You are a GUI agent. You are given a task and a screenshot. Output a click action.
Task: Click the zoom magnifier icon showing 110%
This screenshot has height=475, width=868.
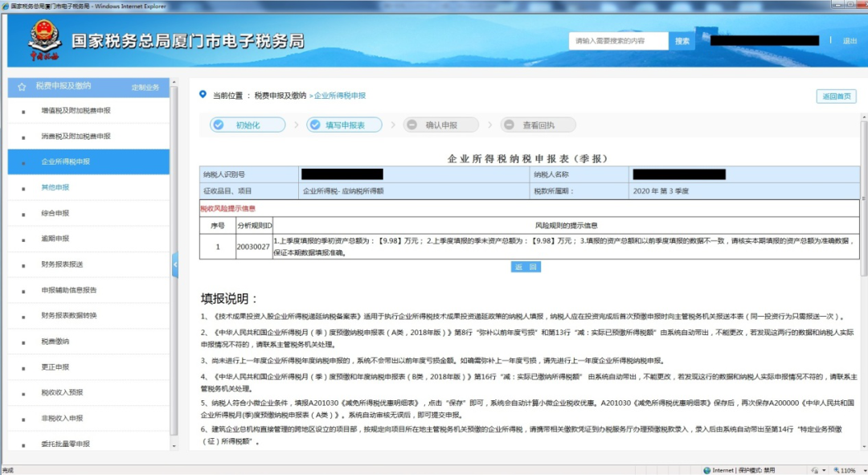[837, 470]
